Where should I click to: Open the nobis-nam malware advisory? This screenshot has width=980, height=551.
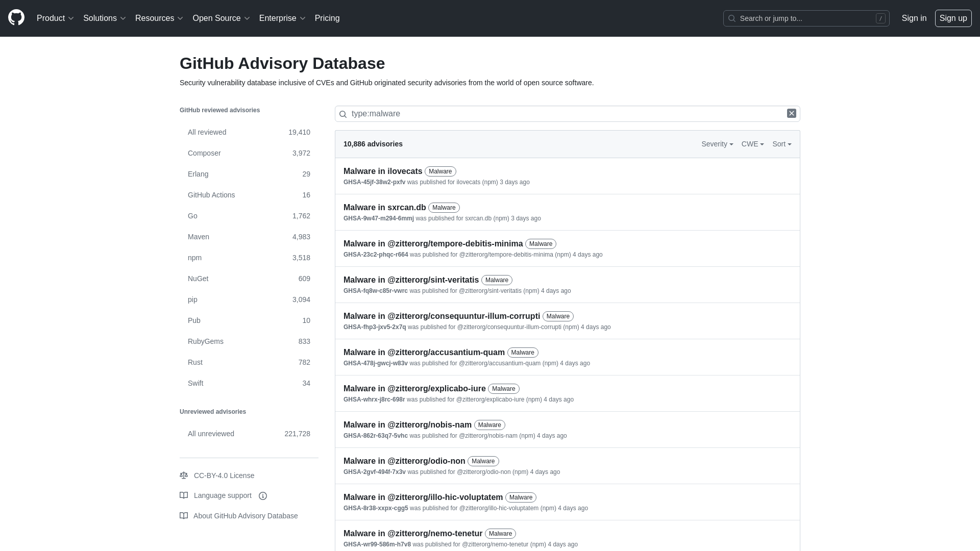[407, 425]
